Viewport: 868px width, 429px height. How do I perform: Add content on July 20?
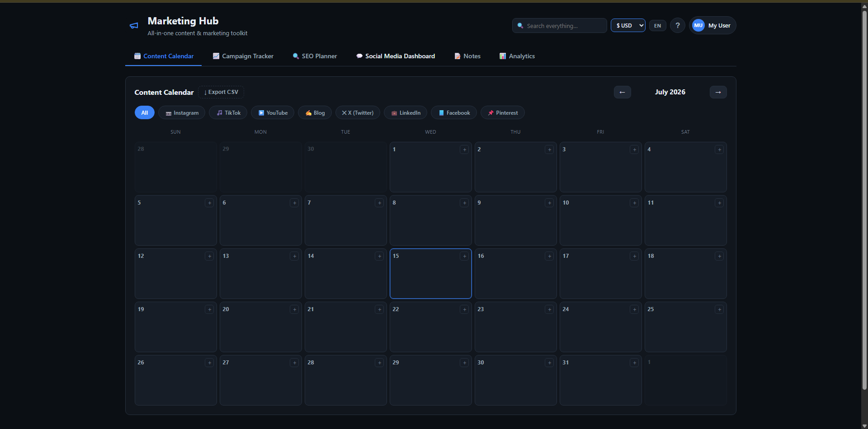tap(294, 309)
